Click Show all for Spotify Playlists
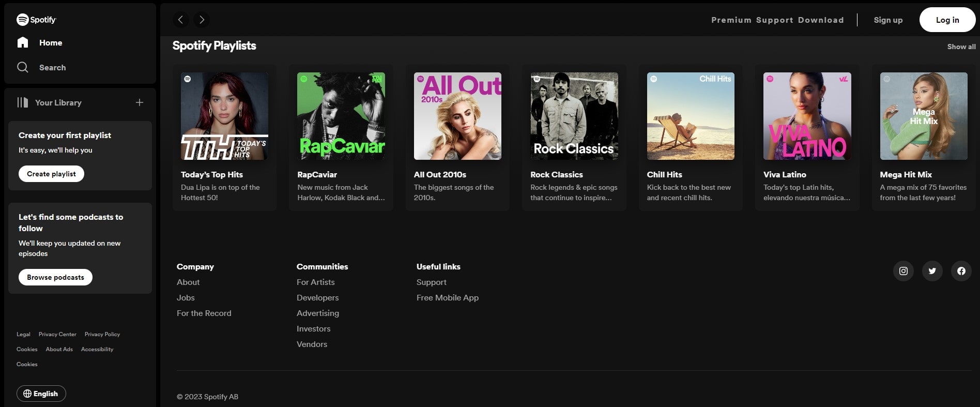The image size is (980, 407). pos(961,47)
